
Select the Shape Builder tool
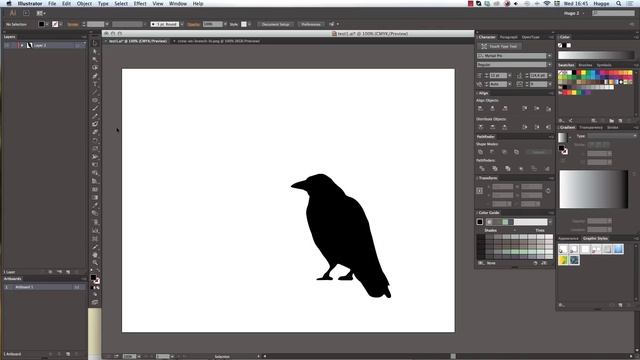(95, 173)
